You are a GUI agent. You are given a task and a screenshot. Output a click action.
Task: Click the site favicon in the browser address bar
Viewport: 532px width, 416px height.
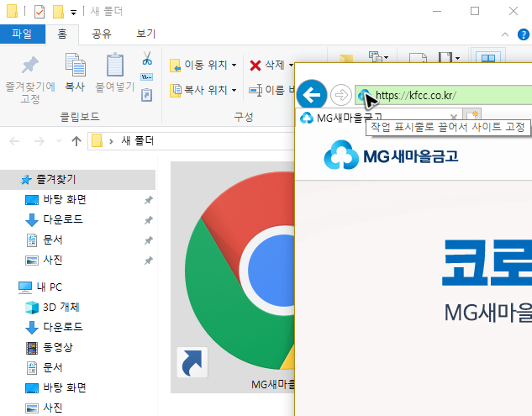[x=364, y=95]
